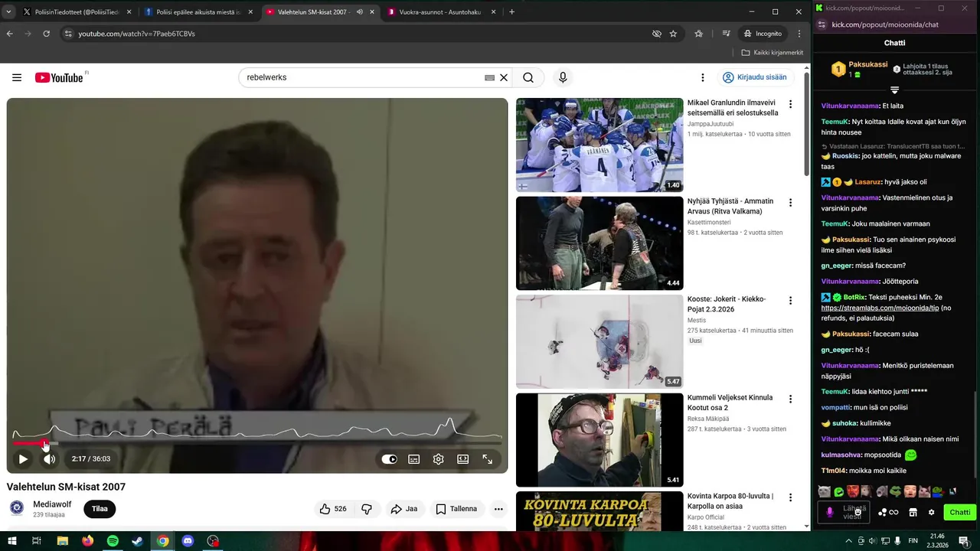Open Nyhjää Tyhjästä - Ammatin Arvaus title
This screenshot has width=980, height=551.
[x=730, y=206]
